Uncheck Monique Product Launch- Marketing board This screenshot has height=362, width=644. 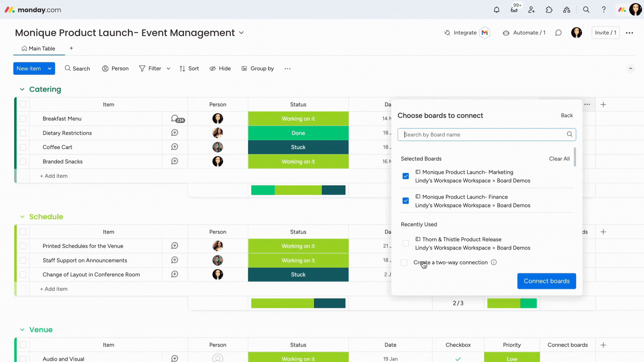coord(406,176)
